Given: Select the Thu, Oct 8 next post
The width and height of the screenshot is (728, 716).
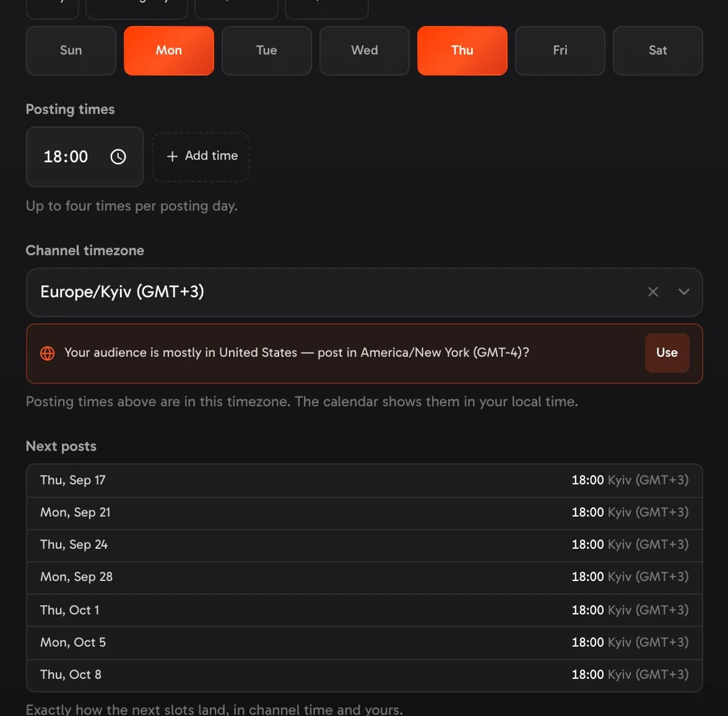Looking at the screenshot, I should tap(365, 675).
